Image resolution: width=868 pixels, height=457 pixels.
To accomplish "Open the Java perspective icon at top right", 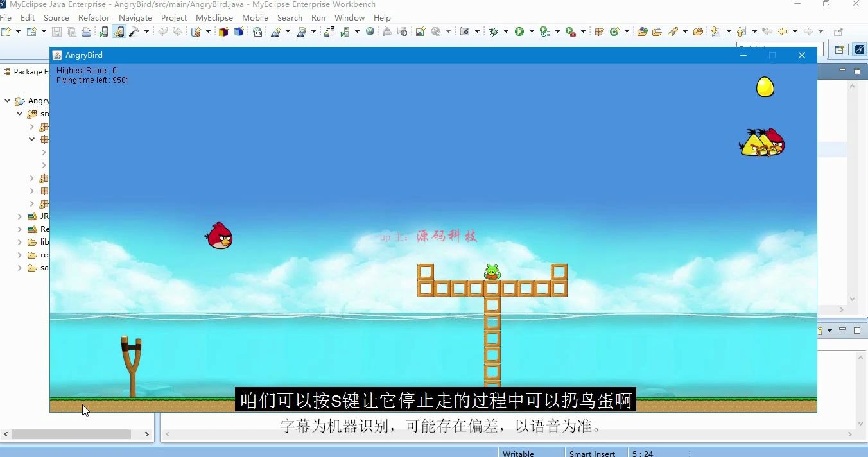I will [x=859, y=49].
